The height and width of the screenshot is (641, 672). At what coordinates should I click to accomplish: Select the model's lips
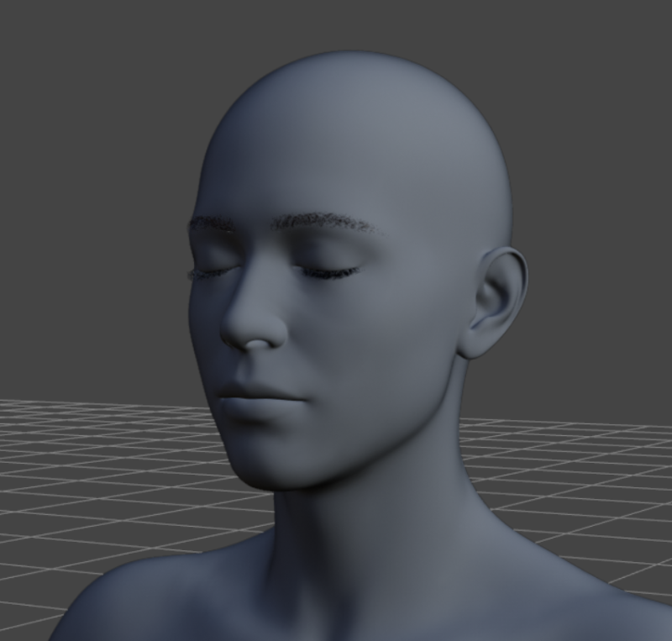[262, 403]
